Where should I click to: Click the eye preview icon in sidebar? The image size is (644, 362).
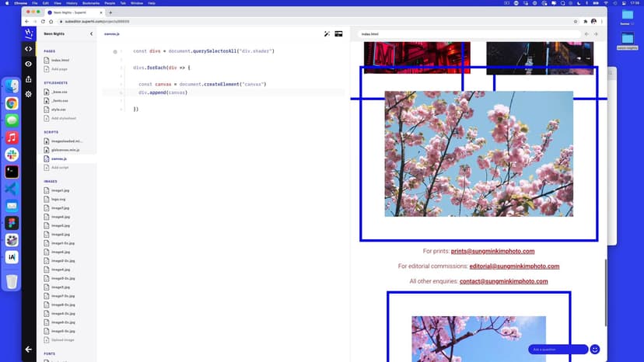pos(29,64)
